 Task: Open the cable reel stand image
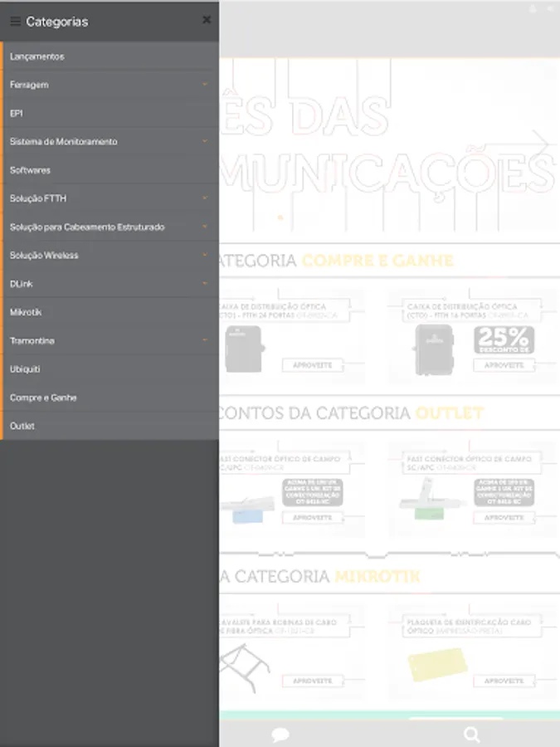pyautogui.click(x=244, y=667)
